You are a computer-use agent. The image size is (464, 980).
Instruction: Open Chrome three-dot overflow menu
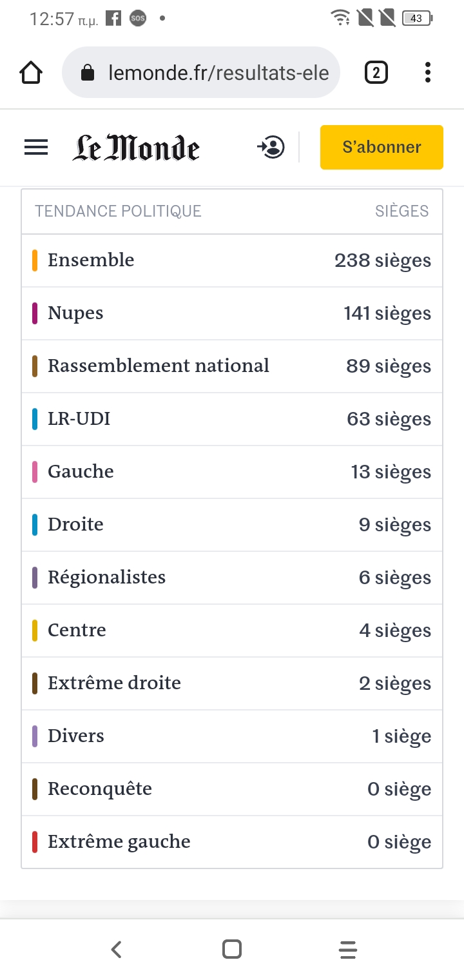pos(427,73)
